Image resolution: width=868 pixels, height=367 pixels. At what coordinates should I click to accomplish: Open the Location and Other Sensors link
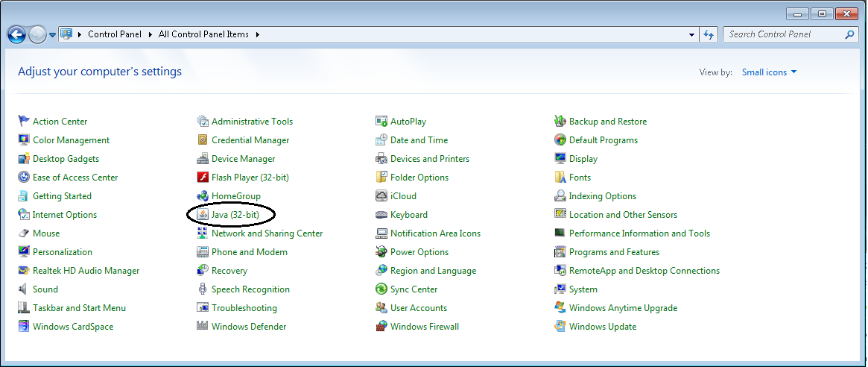[x=623, y=215]
